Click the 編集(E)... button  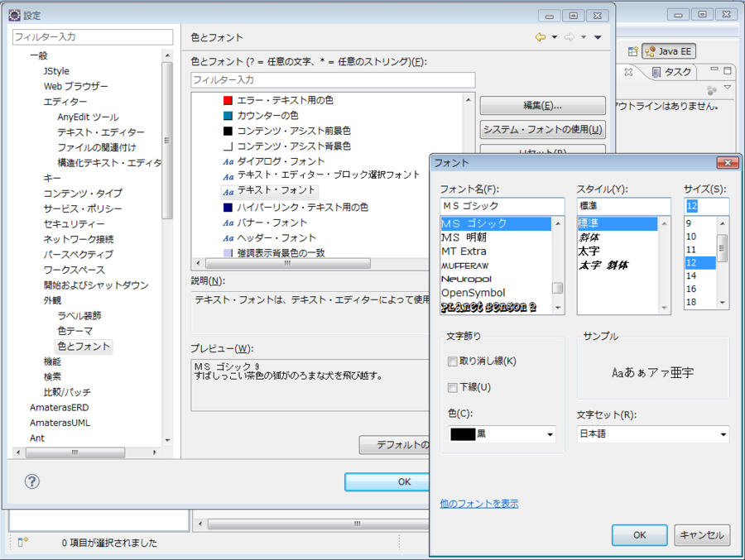542,105
